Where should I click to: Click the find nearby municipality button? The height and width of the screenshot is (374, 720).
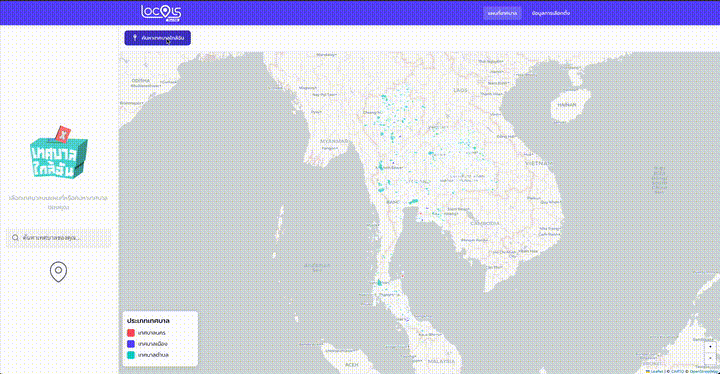(158, 38)
